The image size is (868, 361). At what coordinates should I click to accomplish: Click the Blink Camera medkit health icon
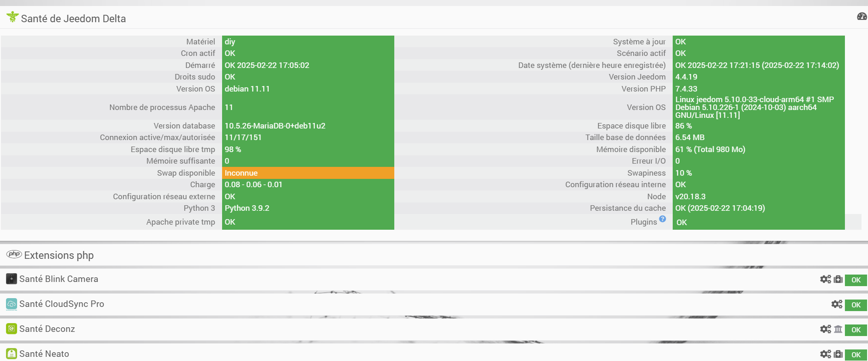pos(838,279)
